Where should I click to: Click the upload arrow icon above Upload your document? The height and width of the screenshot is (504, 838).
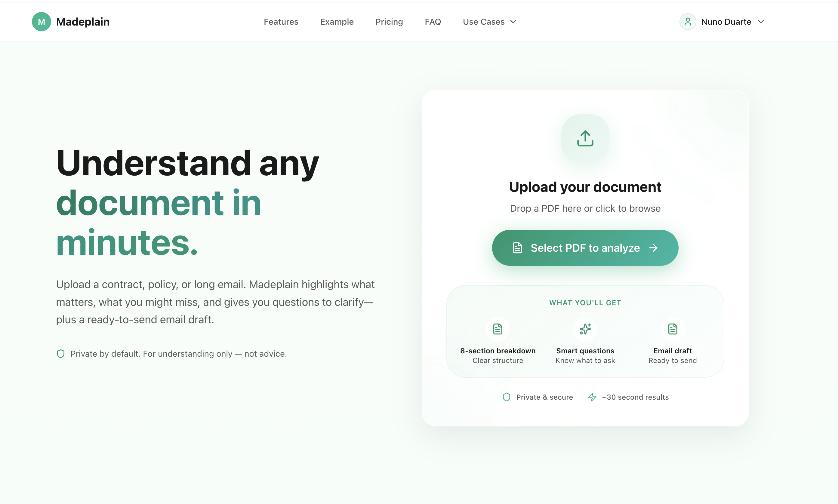point(585,138)
